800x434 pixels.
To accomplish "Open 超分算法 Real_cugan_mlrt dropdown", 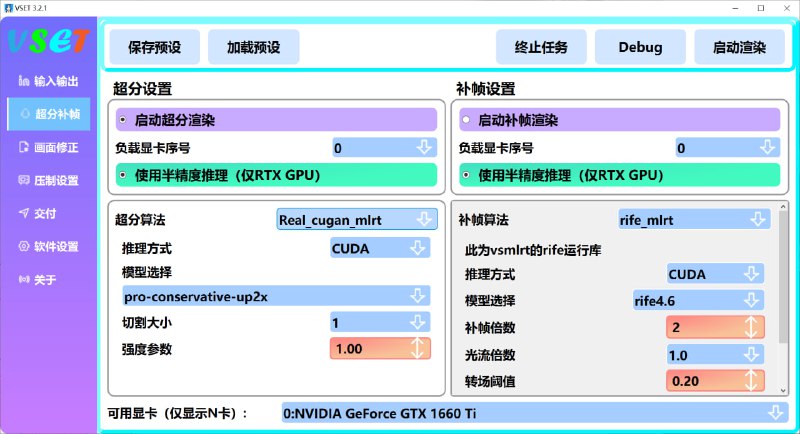I will pos(357,219).
